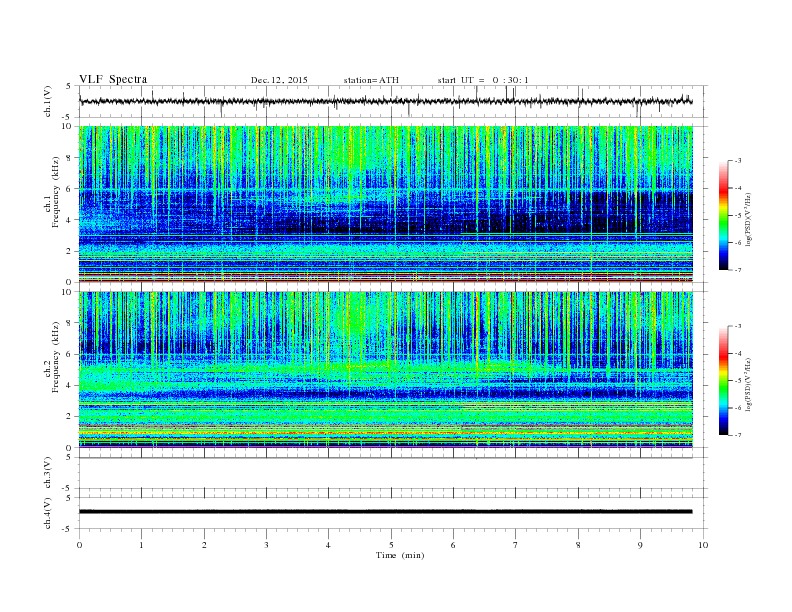Click the "VLF Spectra" title text
The width and height of the screenshot is (792, 612).
tap(113, 79)
